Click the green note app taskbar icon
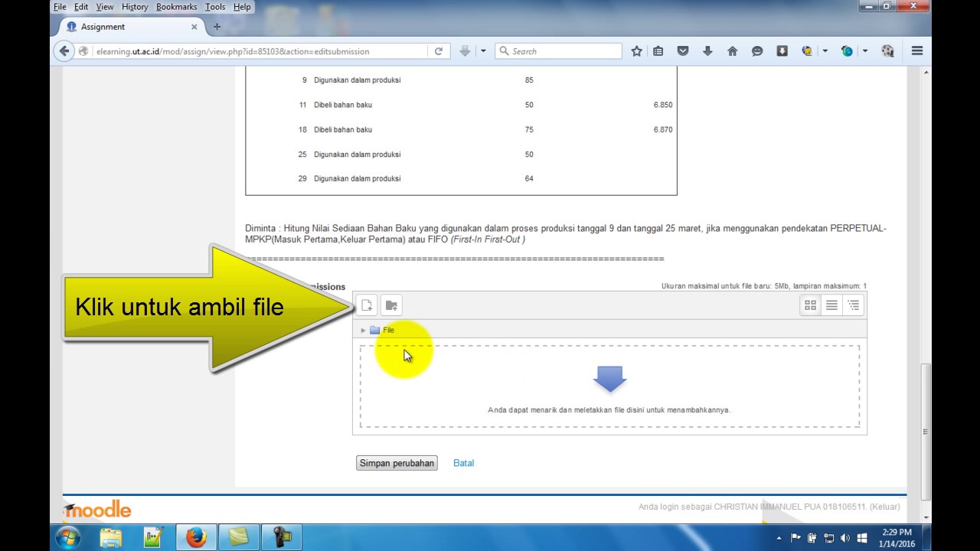Viewport: 980px width, 551px height. (238, 538)
